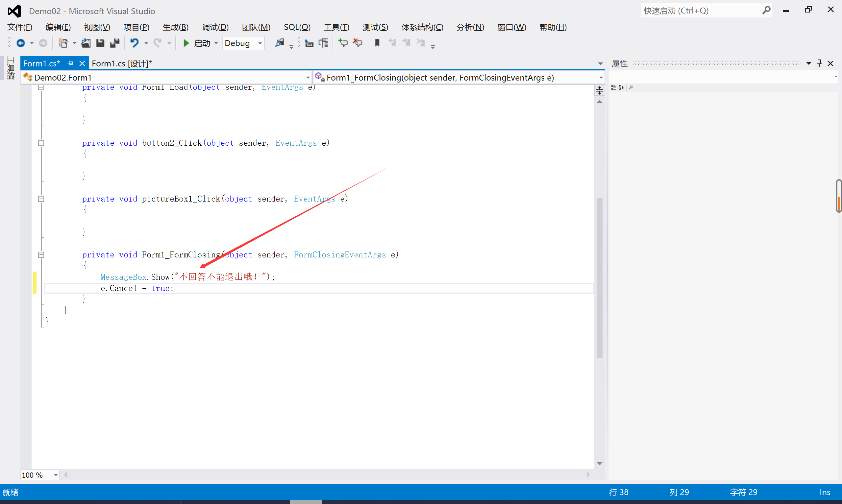This screenshot has height=504, width=842.
Task: Open the 100 % zoom dropdown
Action: [x=56, y=475]
